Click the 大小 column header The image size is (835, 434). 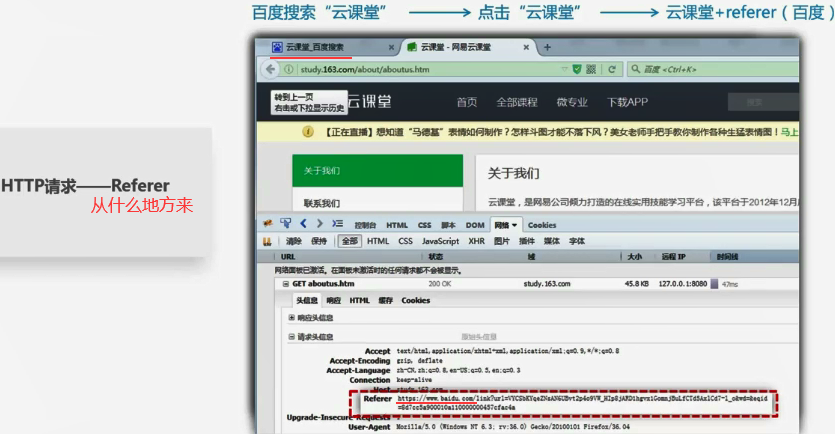click(634, 257)
